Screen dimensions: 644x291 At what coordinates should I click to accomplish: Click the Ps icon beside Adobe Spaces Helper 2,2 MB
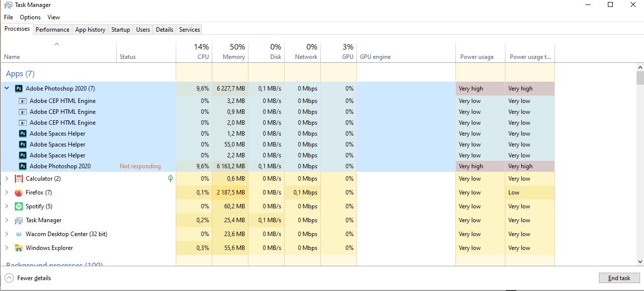(22, 155)
